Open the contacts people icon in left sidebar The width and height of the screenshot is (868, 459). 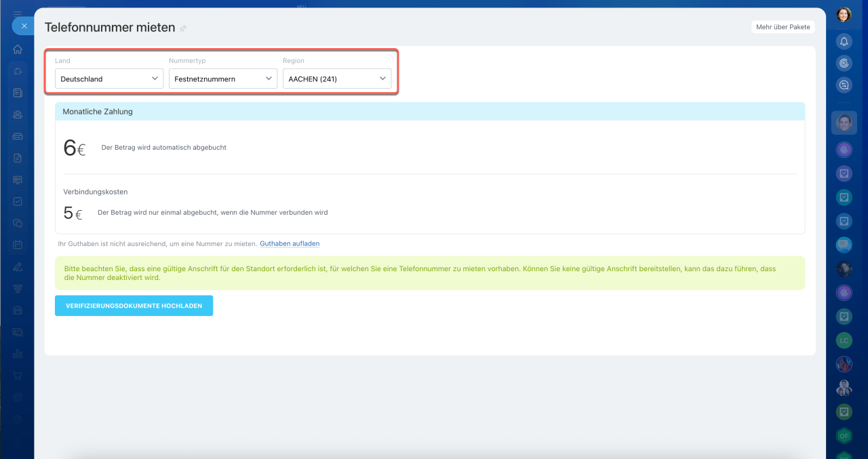[18, 115]
